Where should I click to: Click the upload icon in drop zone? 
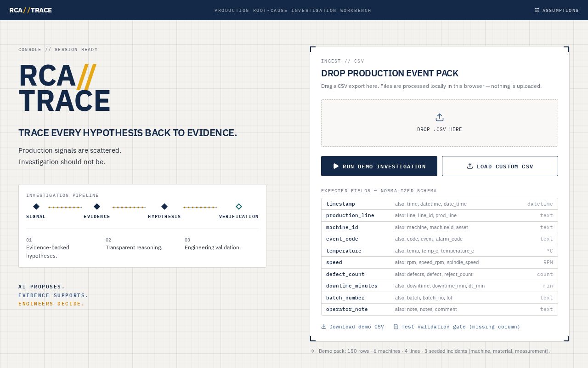point(440,117)
